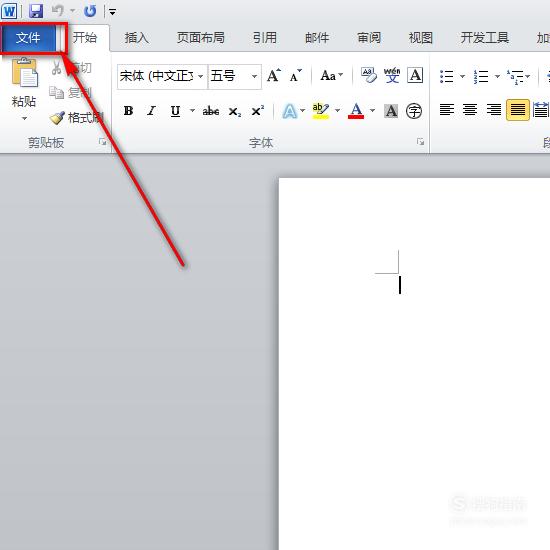Click inside the blank document page

pyautogui.click(x=414, y=364)
